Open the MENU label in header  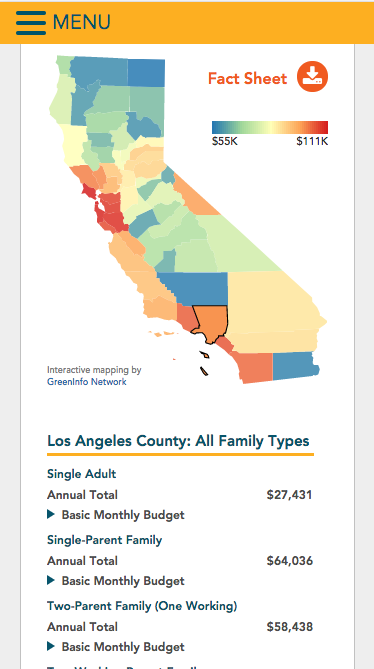pyautogui.click(x=81, y=22)
